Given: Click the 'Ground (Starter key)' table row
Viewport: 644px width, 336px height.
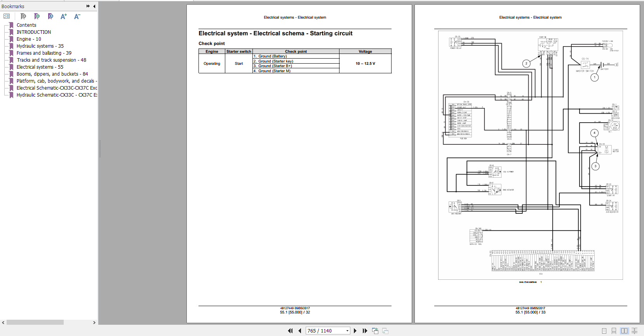Looking at the screenshot, I should [x=296, y=61].
